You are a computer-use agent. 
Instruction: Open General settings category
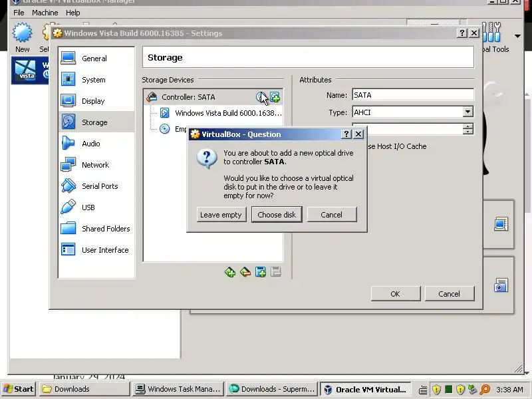(x=96, y=59)
